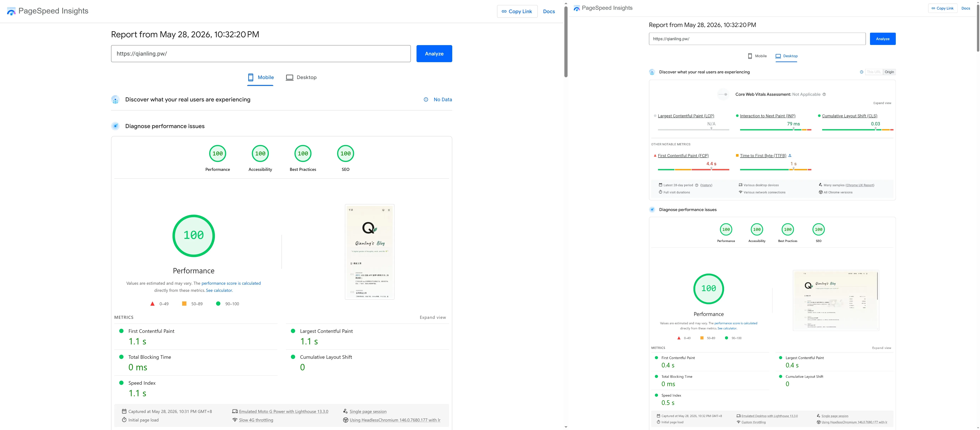Click the Performance 100 small gauge in right window
The height and width of the screenshot is (430, 980).
click(726, 229)
